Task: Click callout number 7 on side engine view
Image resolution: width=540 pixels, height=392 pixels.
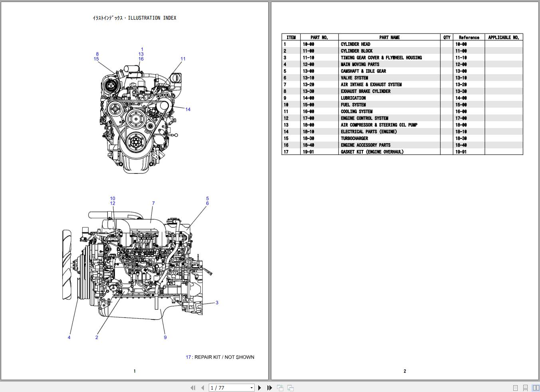Action: click(153, 203)
